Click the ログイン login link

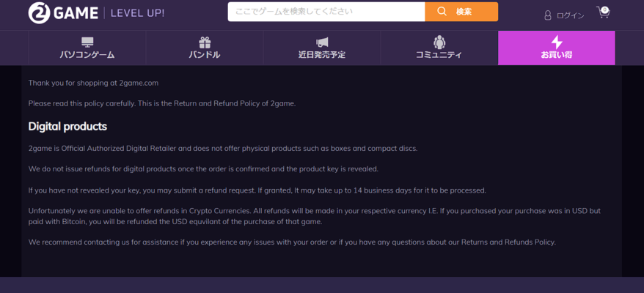point(570,16)
